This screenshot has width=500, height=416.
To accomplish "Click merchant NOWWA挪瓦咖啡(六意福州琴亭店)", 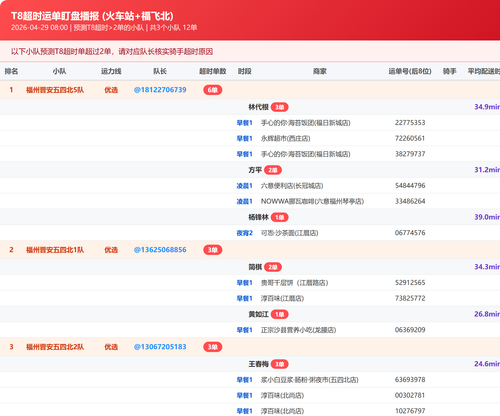I will 312,201.
